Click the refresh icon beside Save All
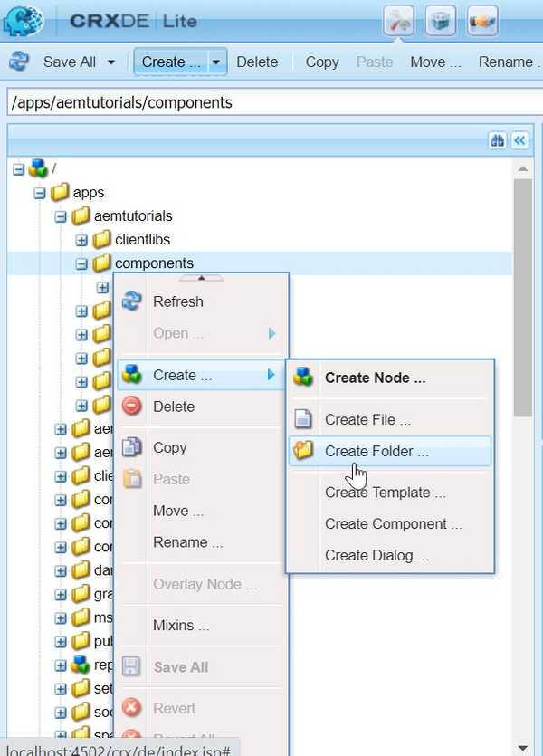 click(x=19, y=62)
